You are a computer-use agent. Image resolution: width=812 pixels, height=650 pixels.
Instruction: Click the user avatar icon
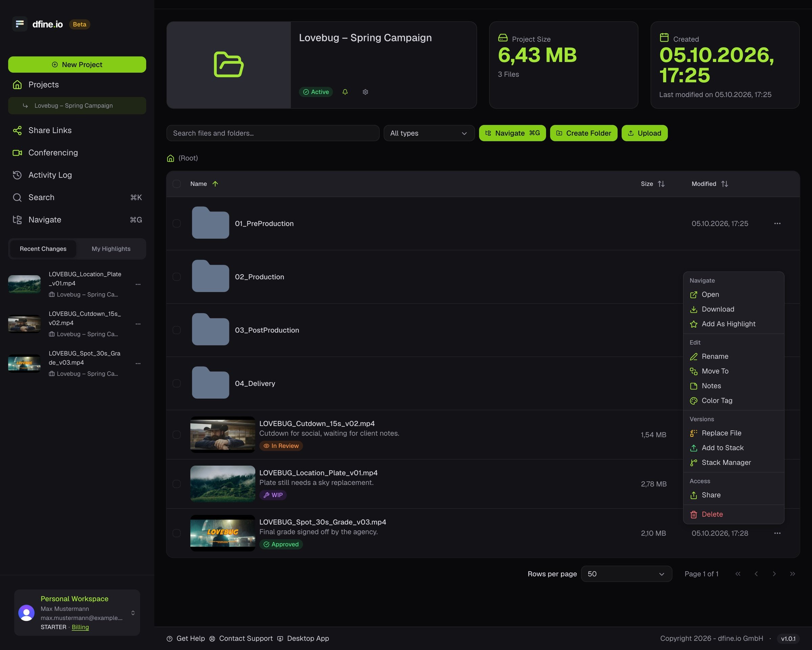point(26,613)
